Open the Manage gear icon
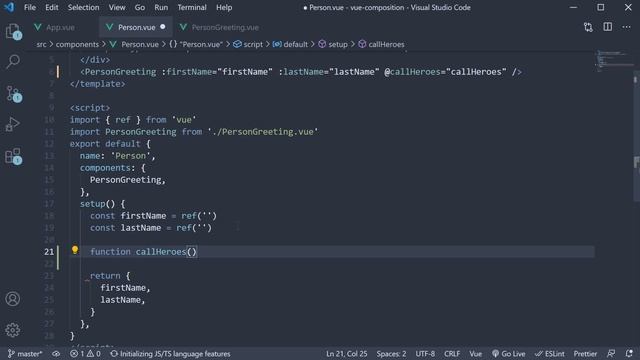Screen dimensions: 640x360 pyautogui.click(x=13, y=330)
